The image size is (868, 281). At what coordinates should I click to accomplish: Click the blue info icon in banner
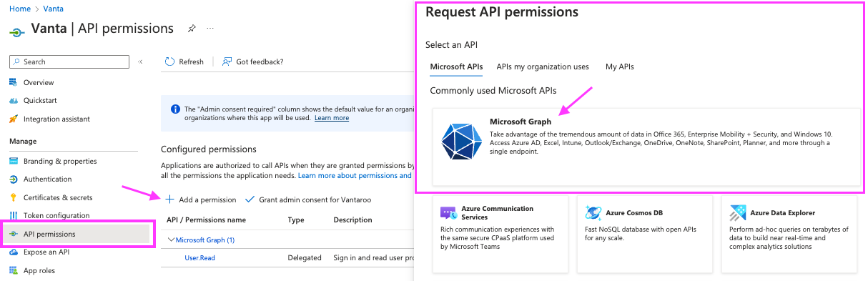point(175,109)
